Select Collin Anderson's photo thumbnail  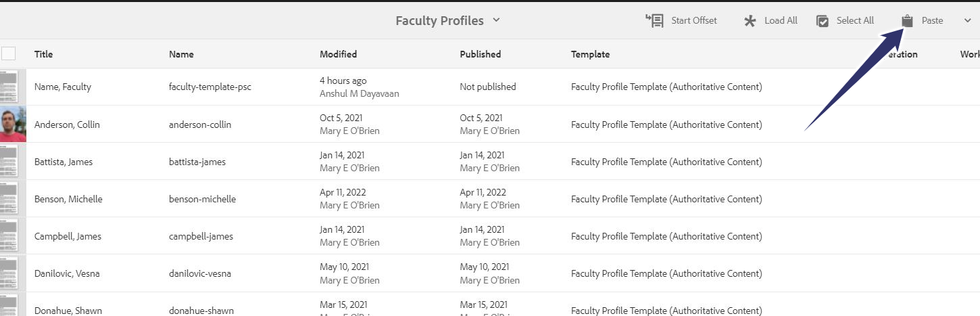click(13, 124)
